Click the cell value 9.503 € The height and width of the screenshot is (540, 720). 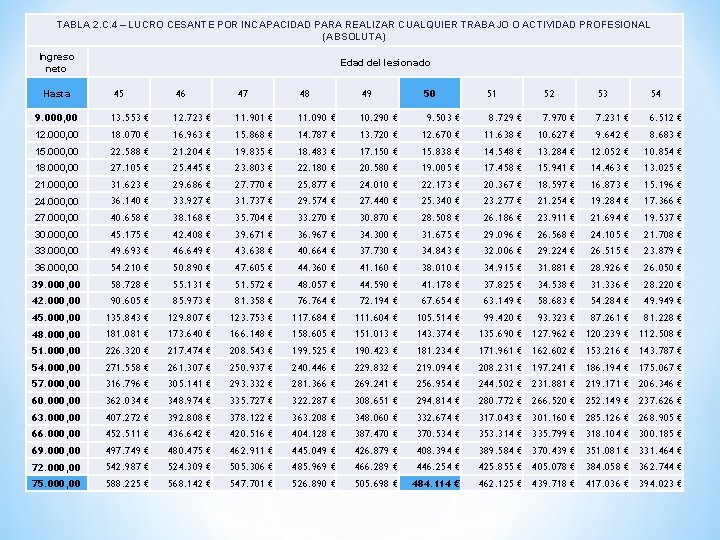443,118
